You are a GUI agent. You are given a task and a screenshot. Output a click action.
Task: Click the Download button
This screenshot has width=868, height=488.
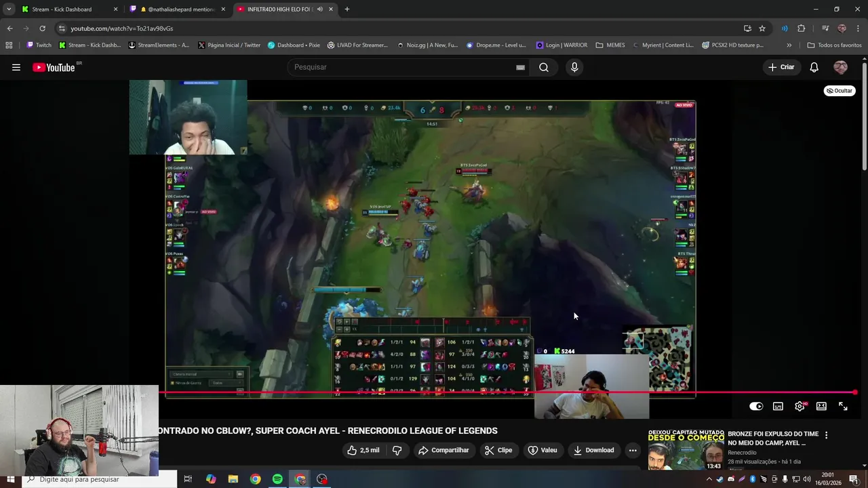click(x=593, y=450)
